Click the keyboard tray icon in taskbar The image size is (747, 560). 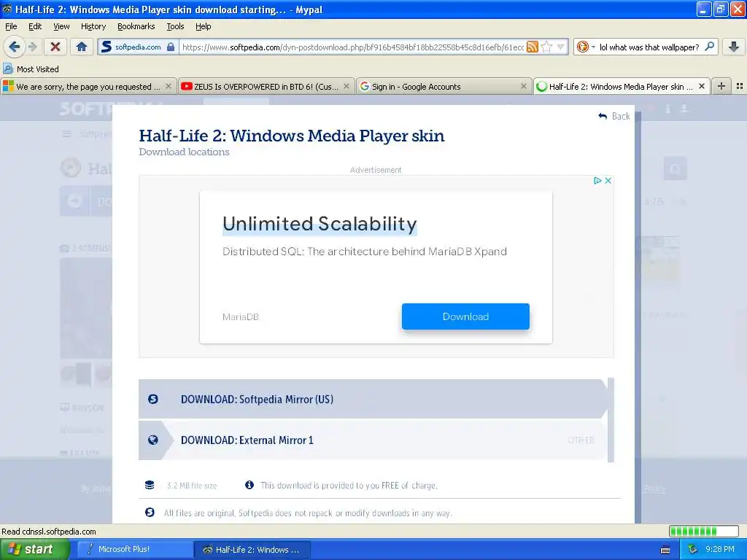pos(665,550)
